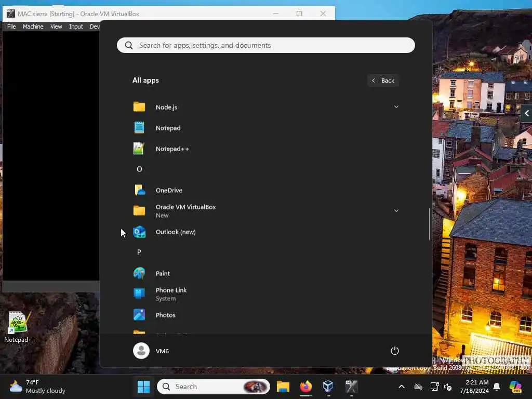
Task: Click the VM6 account name
Action: tap(162, 351)
